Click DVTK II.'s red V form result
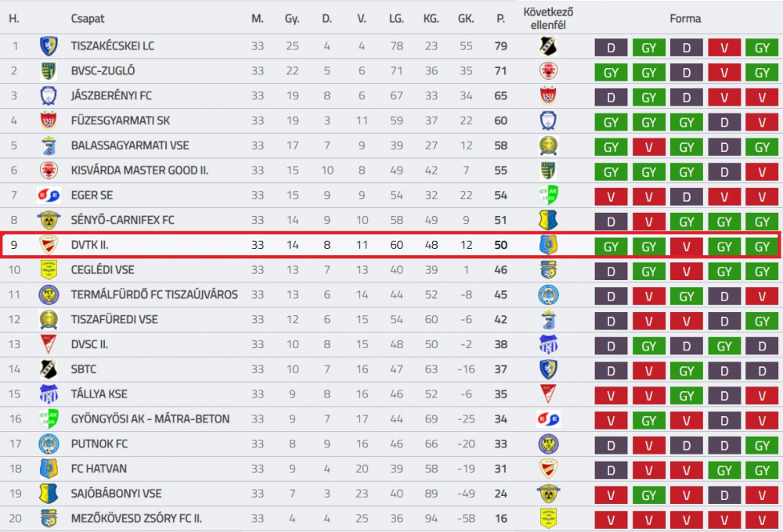 point(687,246)
